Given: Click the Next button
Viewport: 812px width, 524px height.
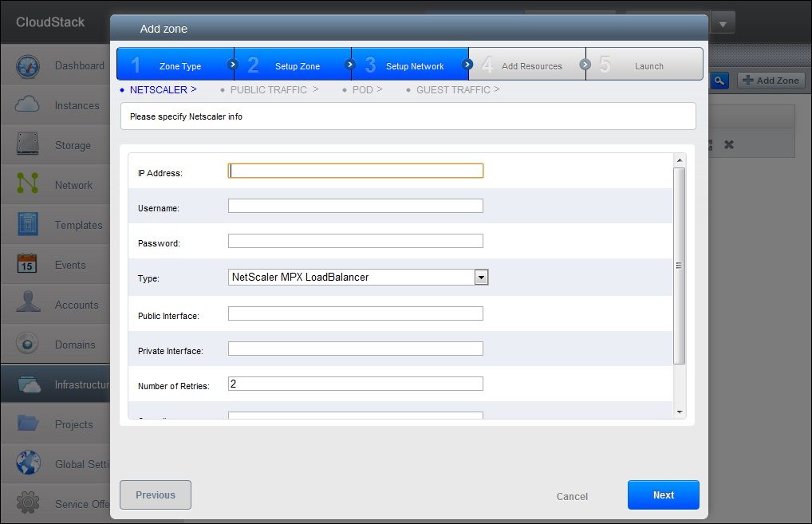Looking at the screenshot, I should coord(663,495).
